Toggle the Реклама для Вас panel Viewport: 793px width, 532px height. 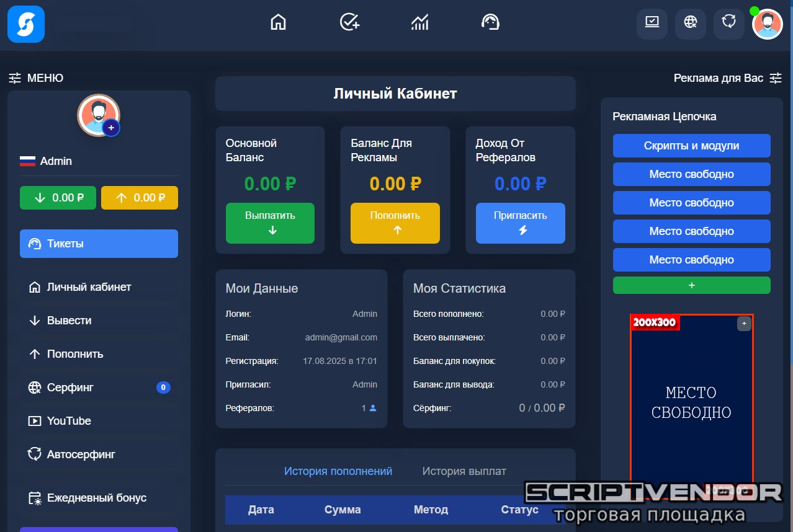click(727, 78)
